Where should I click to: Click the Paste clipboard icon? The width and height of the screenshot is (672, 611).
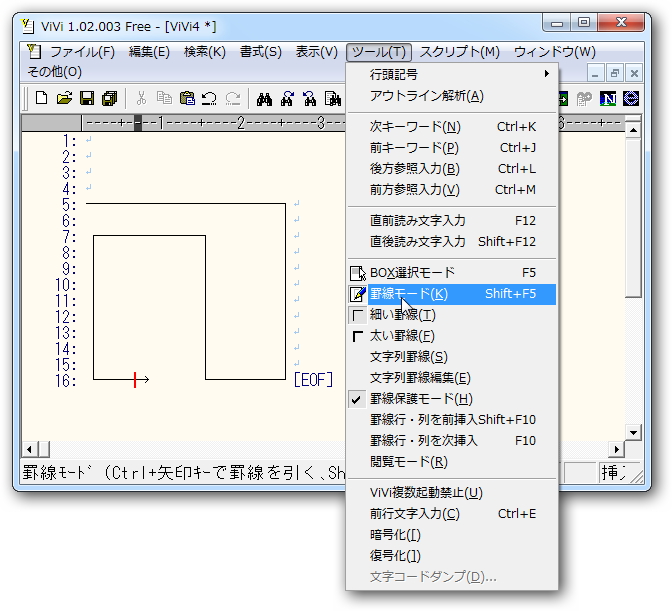point(187,99)
